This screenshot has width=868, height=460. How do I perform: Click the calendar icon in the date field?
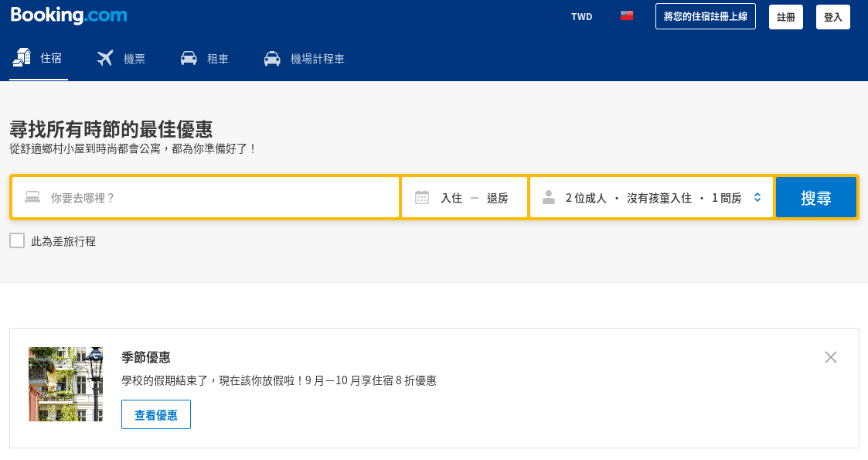(421, 197)
